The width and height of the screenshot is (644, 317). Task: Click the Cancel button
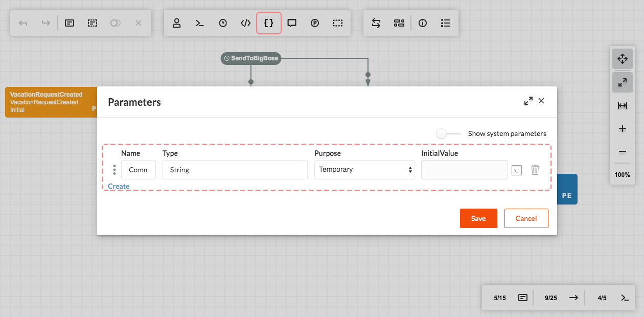pyautogui.click(x=526, y=218)
